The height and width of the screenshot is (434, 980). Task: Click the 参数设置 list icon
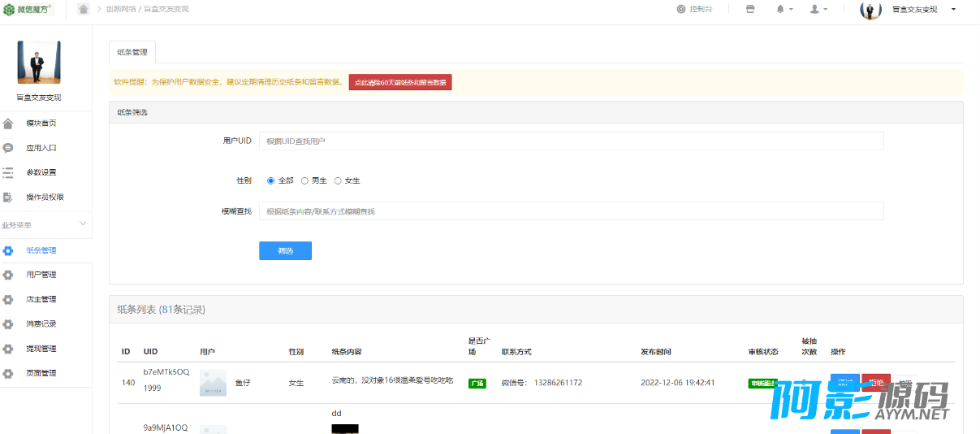tap(8, 172)
